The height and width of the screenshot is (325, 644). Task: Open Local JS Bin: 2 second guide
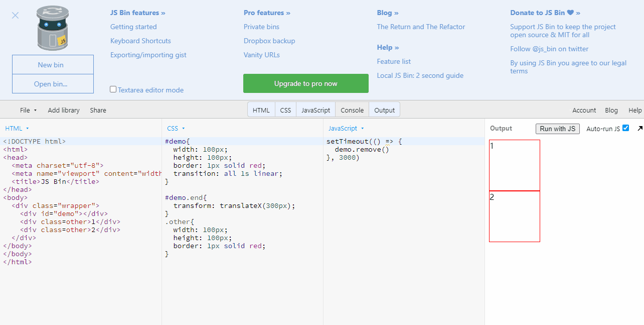[420, 75]
